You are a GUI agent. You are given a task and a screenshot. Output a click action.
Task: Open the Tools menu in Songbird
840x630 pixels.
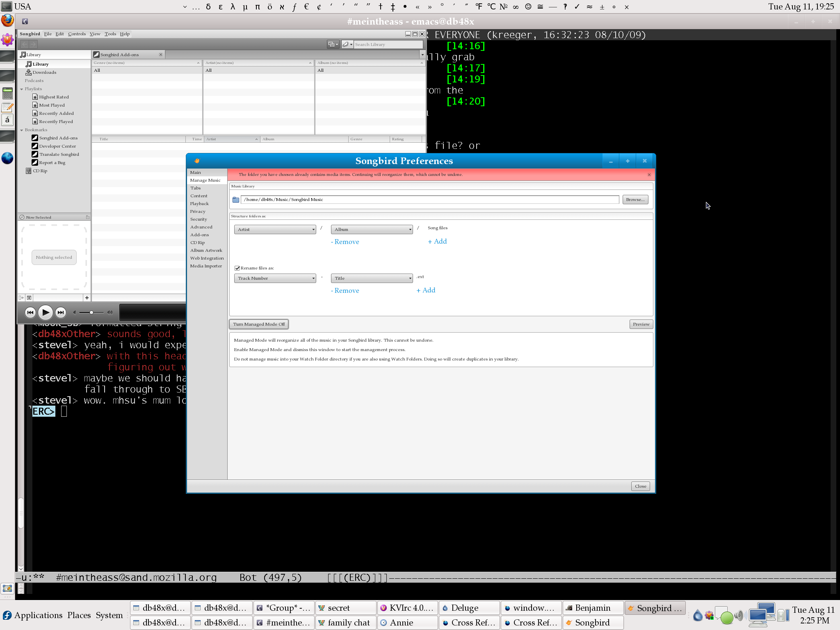point(110,34)
